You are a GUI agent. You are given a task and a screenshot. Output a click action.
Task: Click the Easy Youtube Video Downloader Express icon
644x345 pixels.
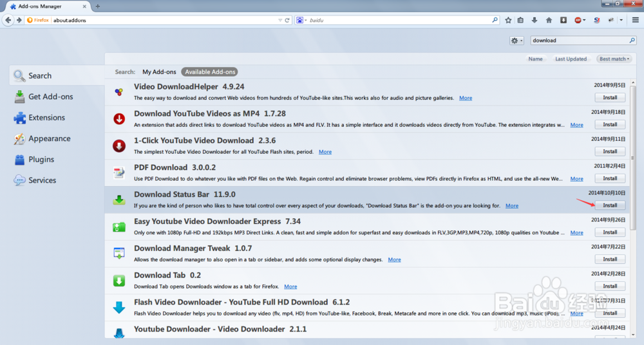119,227
